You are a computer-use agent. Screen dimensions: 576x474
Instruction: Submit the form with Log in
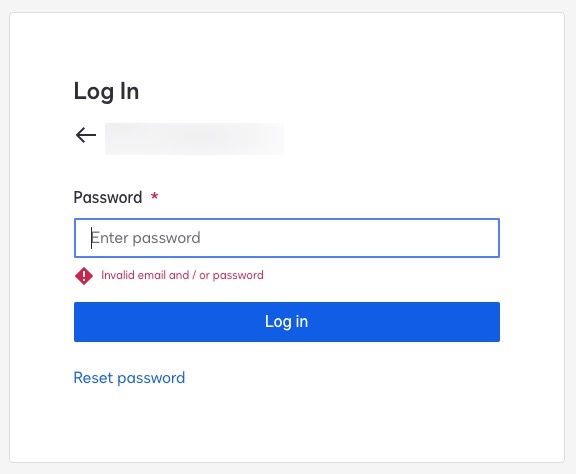tap(287, 322)
